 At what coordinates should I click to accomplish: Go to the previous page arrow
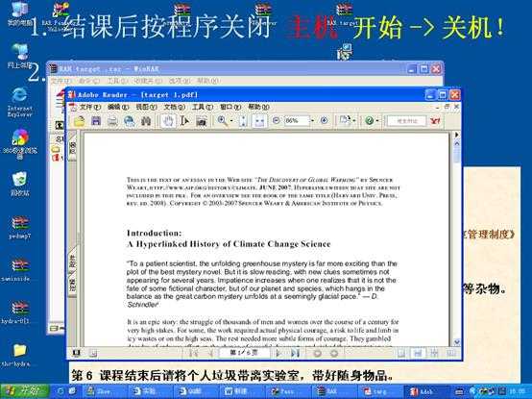click(210, 354)
